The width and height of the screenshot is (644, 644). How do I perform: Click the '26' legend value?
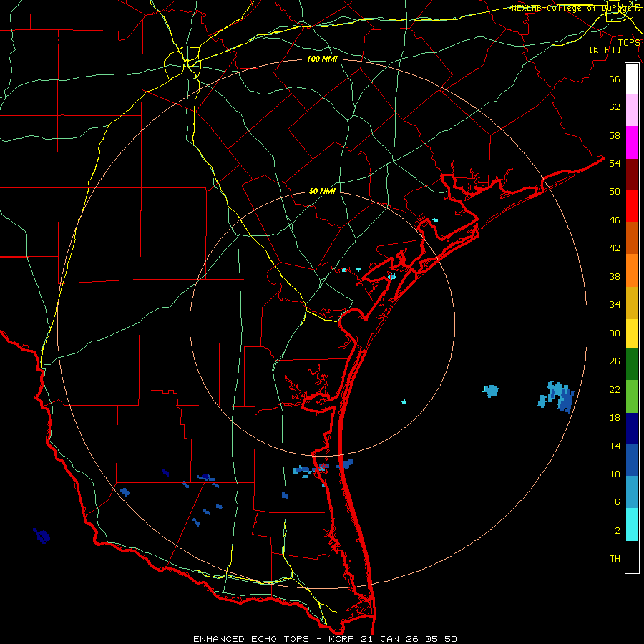click(615, 361)
